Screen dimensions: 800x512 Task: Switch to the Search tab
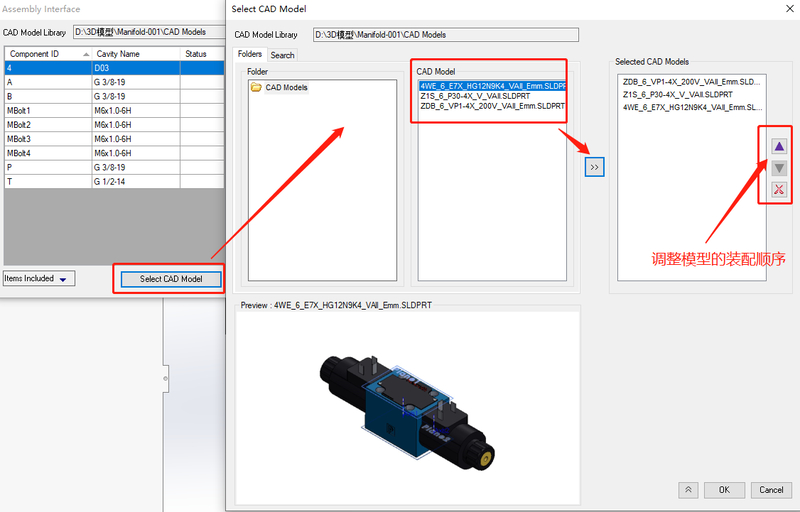pos(282,55)
